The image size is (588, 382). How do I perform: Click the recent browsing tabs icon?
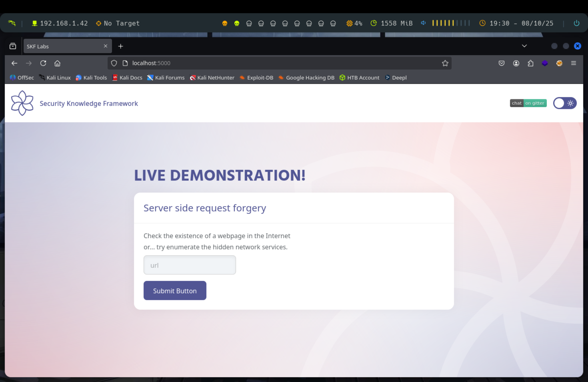click(x=13, y=46)
